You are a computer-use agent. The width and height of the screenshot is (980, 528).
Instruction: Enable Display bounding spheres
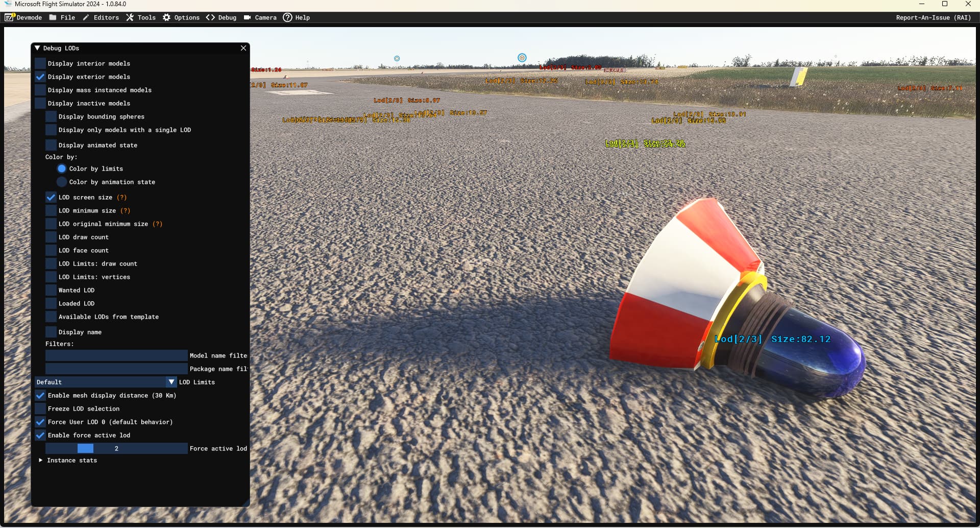pyautogui.click(x=51, y=116)
